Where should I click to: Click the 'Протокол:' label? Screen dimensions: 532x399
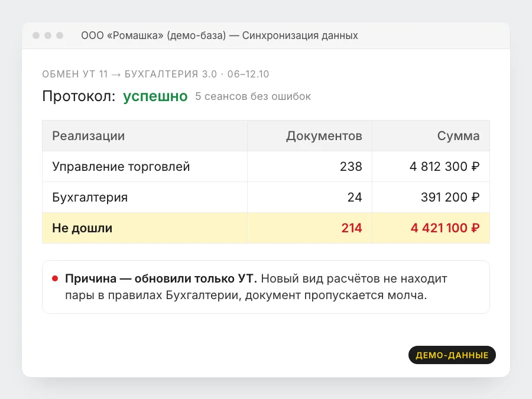tap(79, 96)
